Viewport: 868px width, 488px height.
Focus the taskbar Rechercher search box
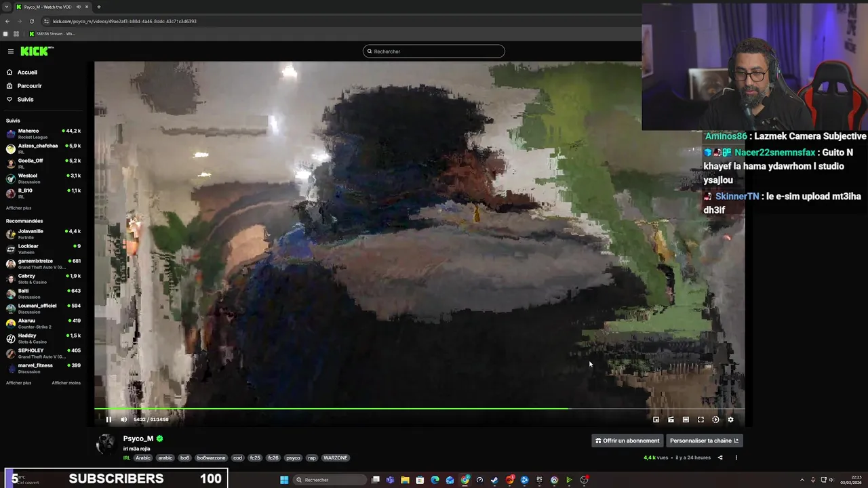(330, 480)
